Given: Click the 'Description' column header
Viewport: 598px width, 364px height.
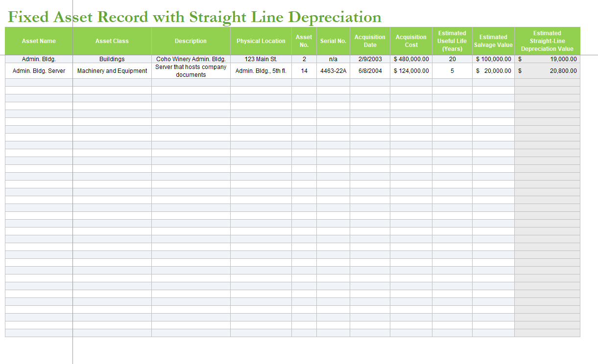Looking at the screenshot, I should coord(191,41).
